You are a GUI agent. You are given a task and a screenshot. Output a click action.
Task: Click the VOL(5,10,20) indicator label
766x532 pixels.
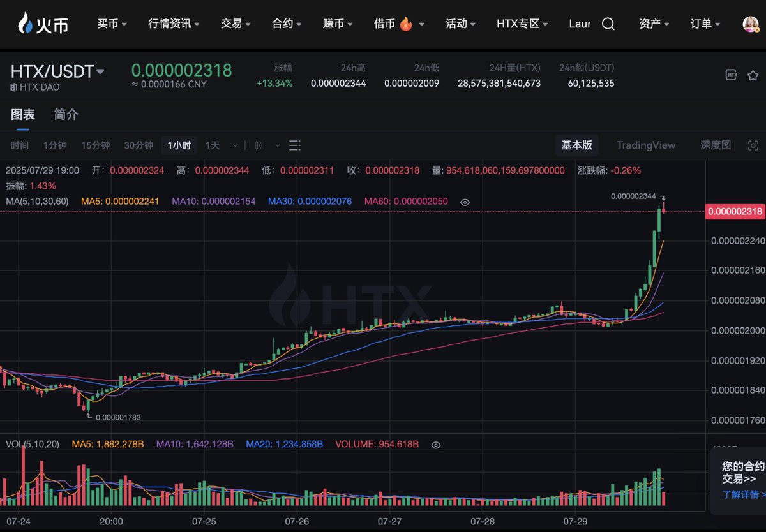click(x=33, y=444)
